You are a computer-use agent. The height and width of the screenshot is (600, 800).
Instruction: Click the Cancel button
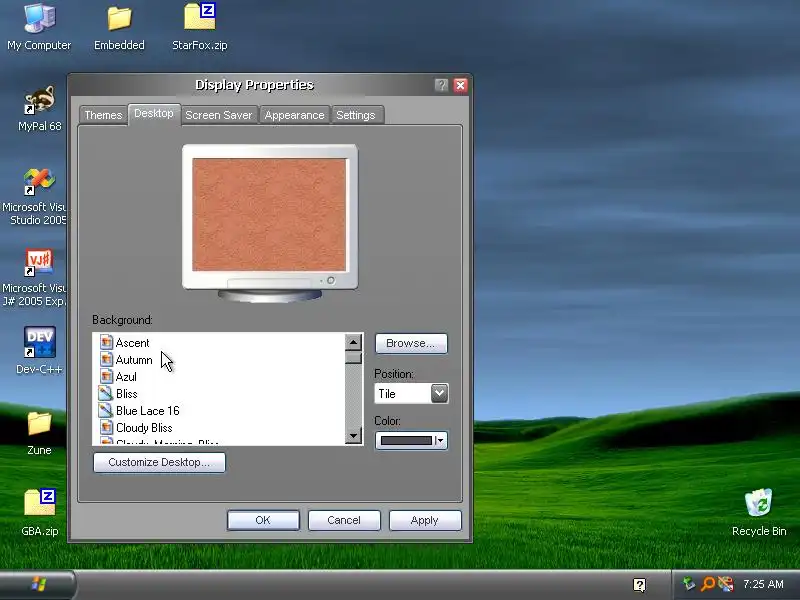tap(344, 520)
